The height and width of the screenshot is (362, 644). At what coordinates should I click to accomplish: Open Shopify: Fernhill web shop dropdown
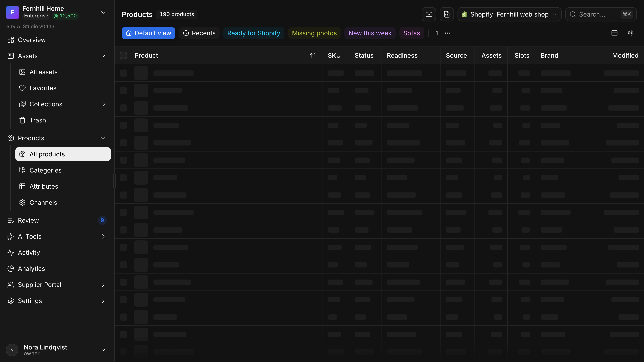point(509,14)
